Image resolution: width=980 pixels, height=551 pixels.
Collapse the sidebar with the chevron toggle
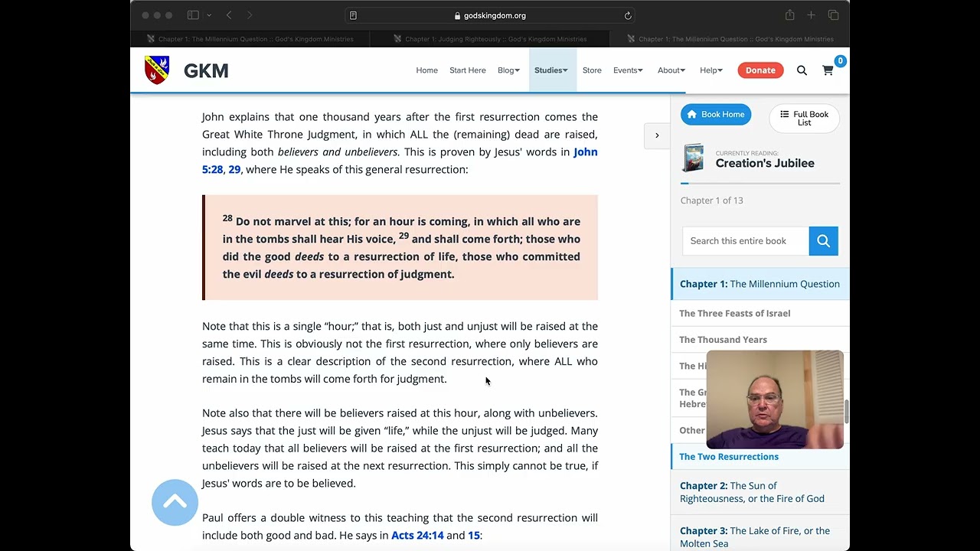(x=657, y=135)
